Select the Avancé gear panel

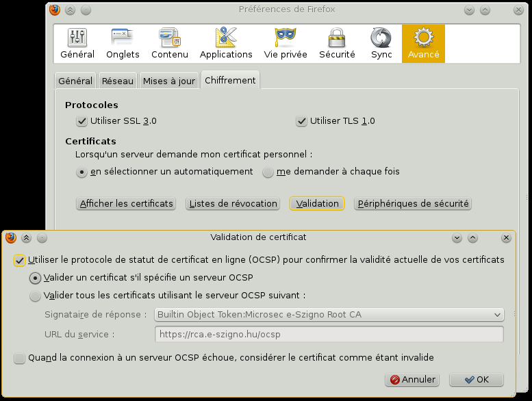[x=423, y=44]
